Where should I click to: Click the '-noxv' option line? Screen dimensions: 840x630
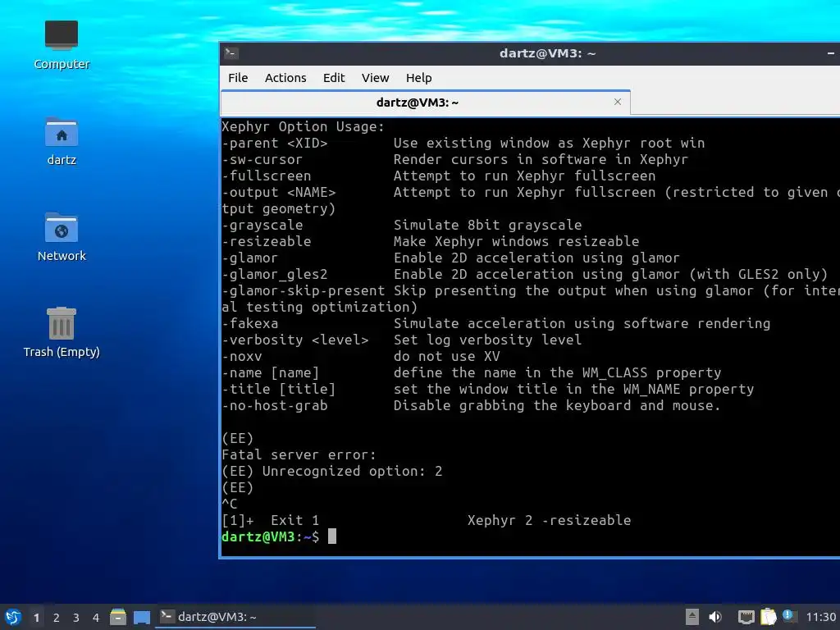[361, 356]
